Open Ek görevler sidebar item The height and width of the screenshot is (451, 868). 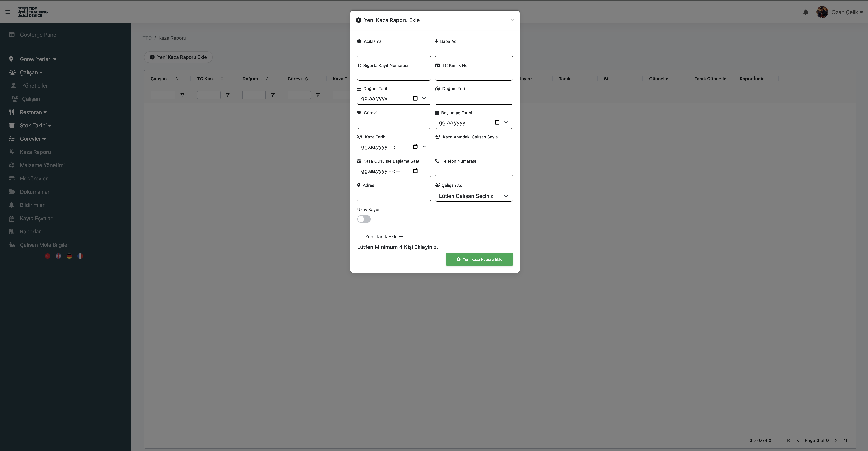coord(33,178)
